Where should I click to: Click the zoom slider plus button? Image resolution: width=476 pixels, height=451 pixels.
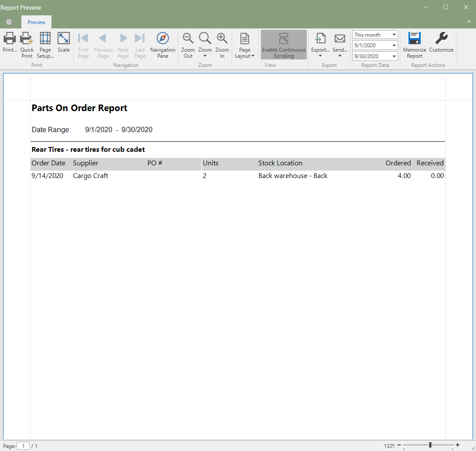coord(458,445)
